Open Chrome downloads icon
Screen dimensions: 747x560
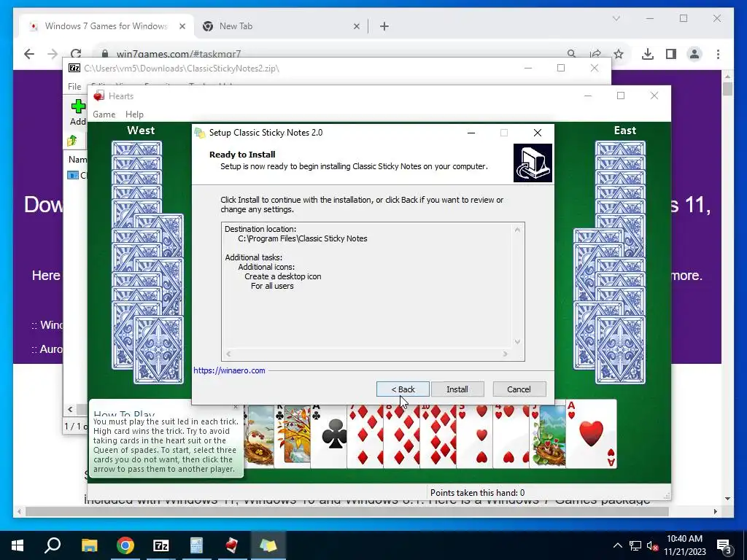pyautogui.click(x=648, y=54)
